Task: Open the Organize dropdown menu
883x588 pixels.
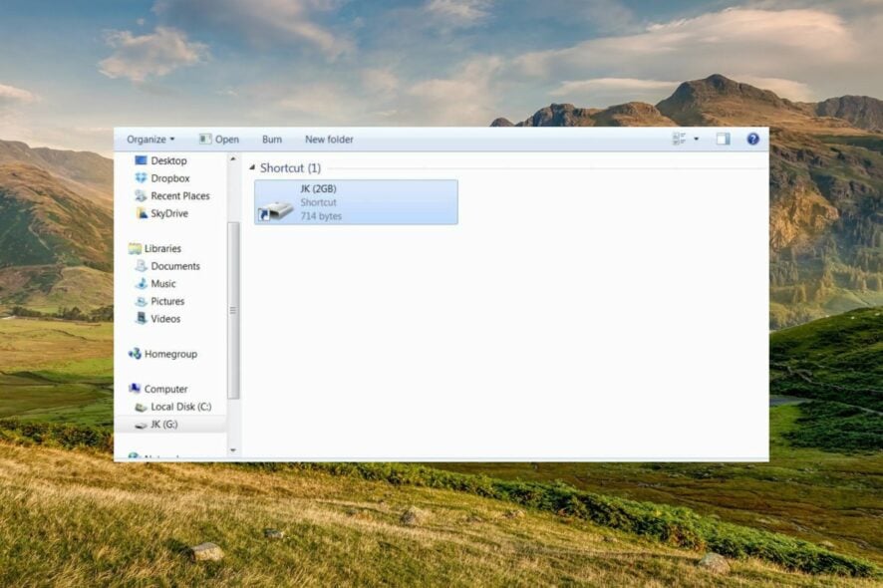Action: (x=150, y=140)
